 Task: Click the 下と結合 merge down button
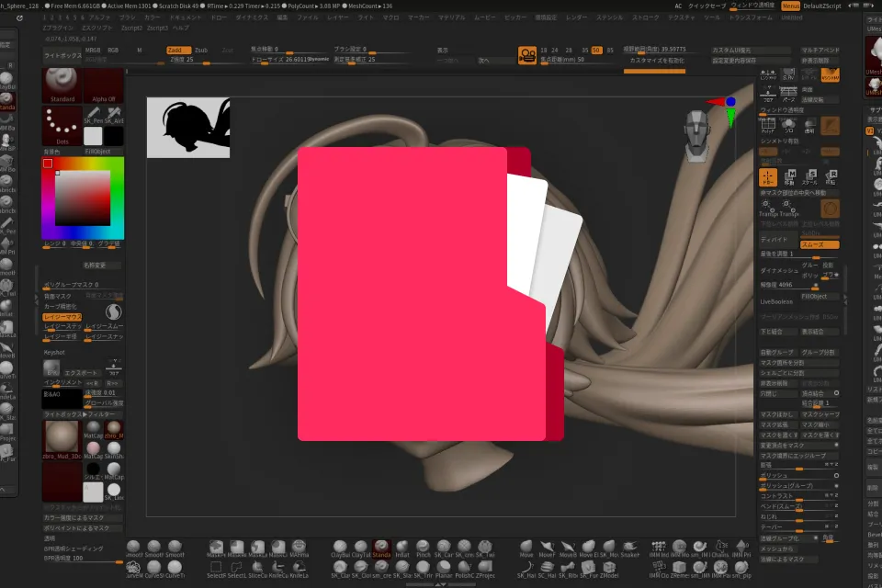[778, 332]
